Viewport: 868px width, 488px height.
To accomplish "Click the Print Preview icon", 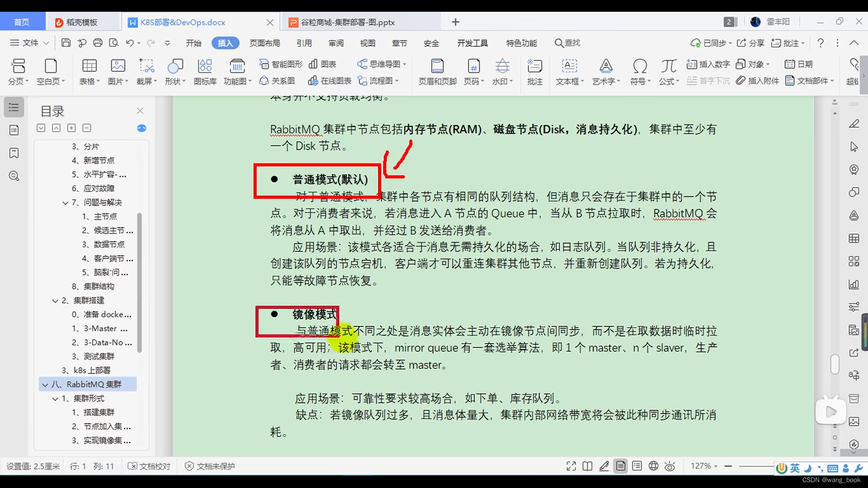I will (114, 43).
